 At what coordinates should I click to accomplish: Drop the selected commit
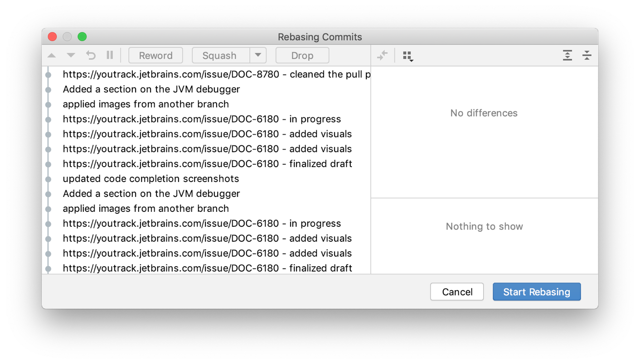(302, 55)
